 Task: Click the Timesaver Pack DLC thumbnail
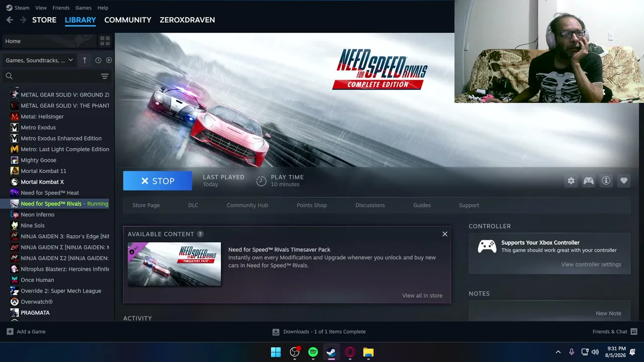tap(174, 264)
